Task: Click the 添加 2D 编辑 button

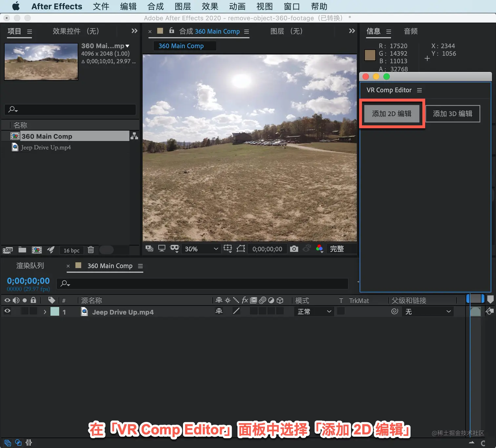Action: click(392, 114)
